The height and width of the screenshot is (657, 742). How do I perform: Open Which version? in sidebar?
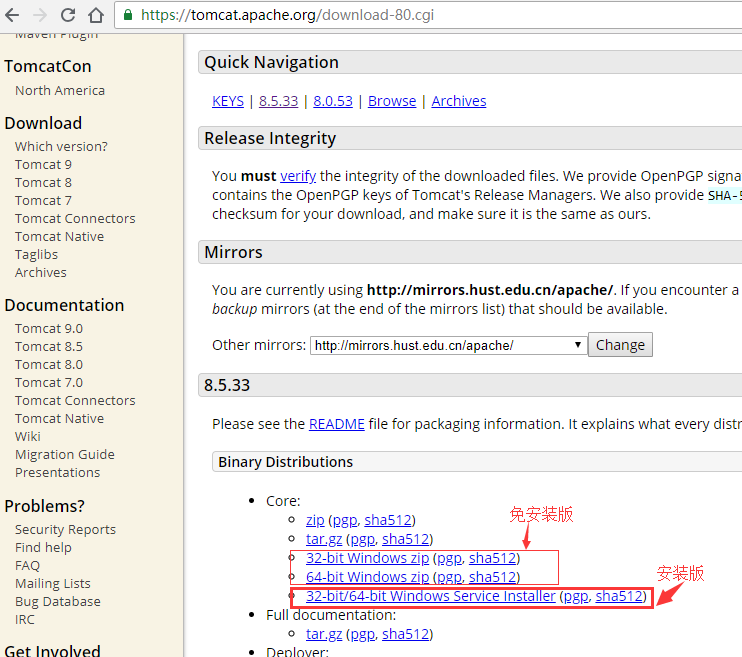pyautogui.click(x=61, y=147)
